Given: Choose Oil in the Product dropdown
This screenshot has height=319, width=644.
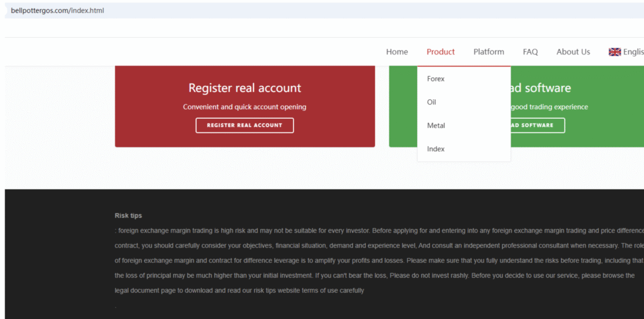Looking at the screenshot, I should (x=432, y=102).
